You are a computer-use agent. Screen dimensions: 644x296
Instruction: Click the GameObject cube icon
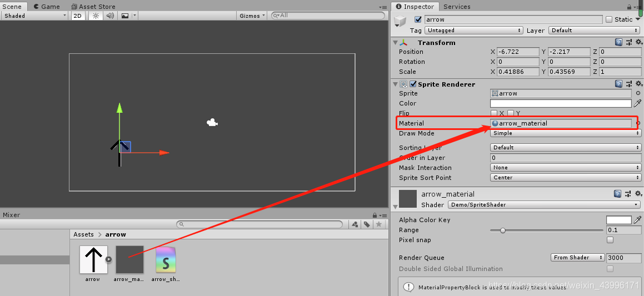400,21
